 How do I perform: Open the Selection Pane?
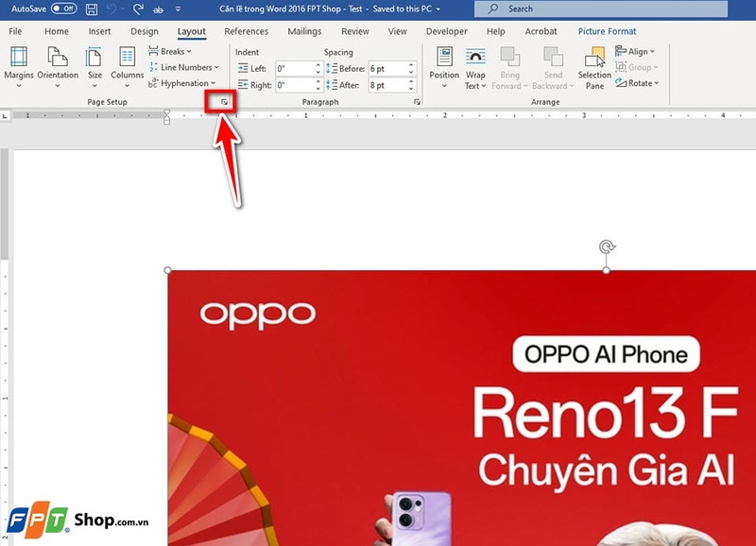coord(594,67)
